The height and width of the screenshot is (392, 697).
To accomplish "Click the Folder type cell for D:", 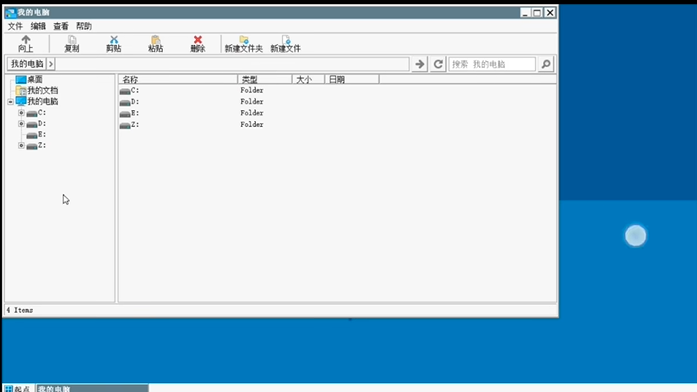I will [x=252, y=102].
